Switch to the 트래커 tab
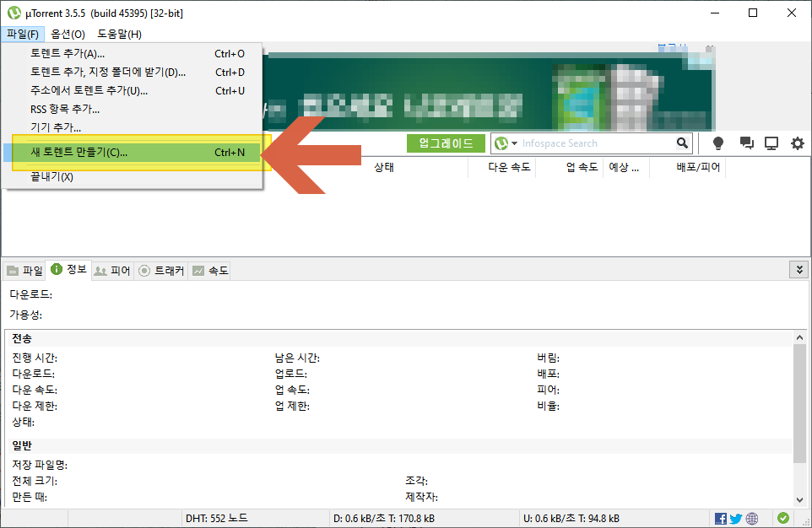 pos(161,271)
